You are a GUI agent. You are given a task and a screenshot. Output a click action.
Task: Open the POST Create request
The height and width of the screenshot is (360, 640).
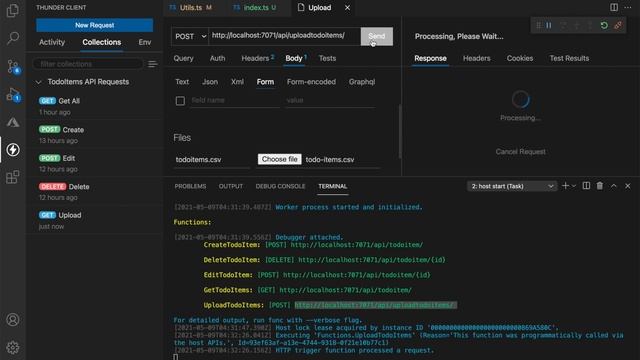coord(95,135)
